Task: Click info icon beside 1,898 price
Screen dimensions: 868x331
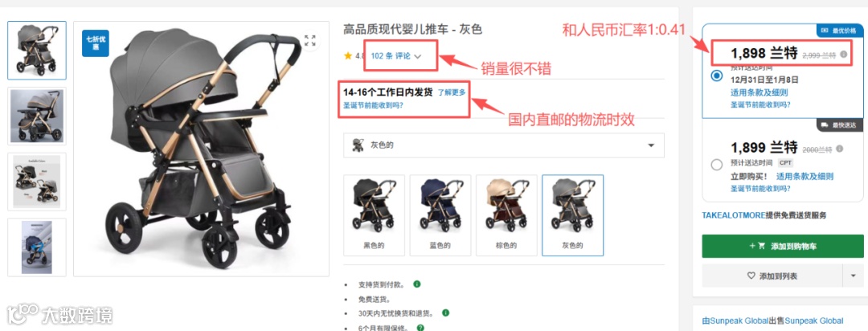Action: [x=843, y=55]
